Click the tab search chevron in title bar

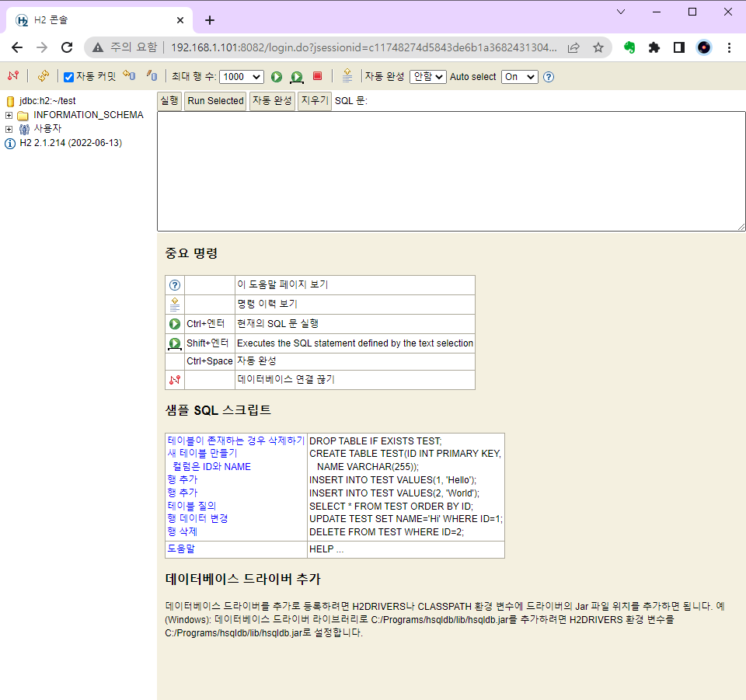[621, 12]
